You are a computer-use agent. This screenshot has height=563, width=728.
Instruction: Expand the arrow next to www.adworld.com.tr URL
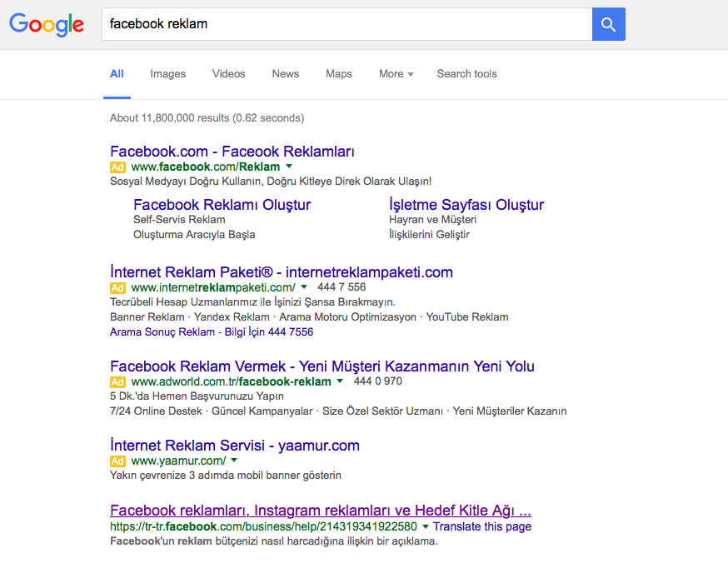tap(339, 382)
